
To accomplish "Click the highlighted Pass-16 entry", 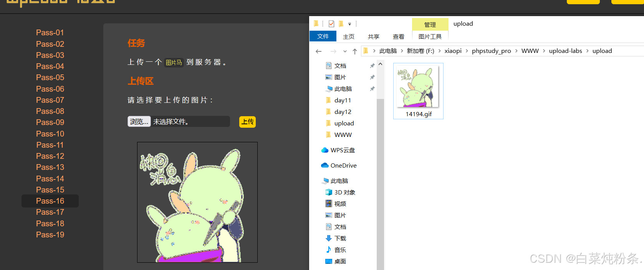I will (50, 201).
